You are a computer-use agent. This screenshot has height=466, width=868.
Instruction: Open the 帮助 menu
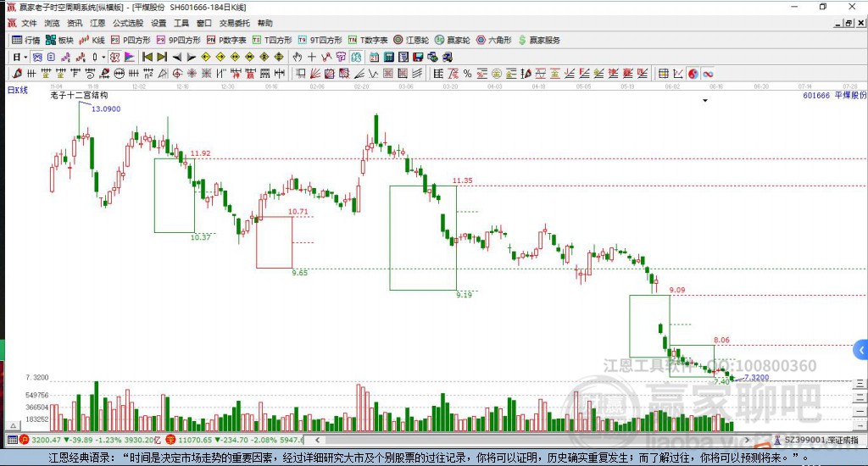pos(265,23)
